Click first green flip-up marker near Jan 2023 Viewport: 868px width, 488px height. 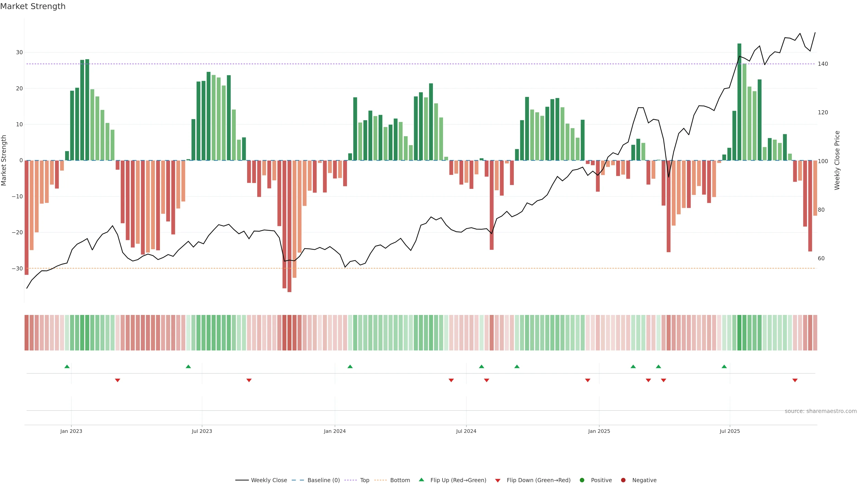point(67,366)
